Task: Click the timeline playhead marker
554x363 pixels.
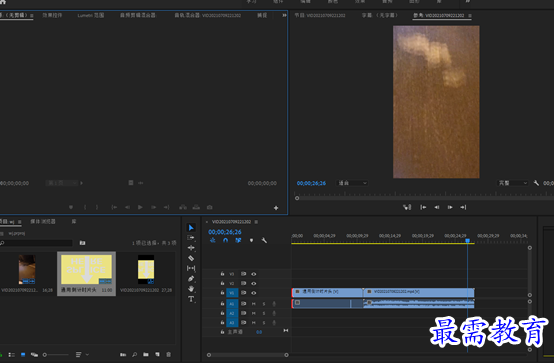Action: [467, 241]
